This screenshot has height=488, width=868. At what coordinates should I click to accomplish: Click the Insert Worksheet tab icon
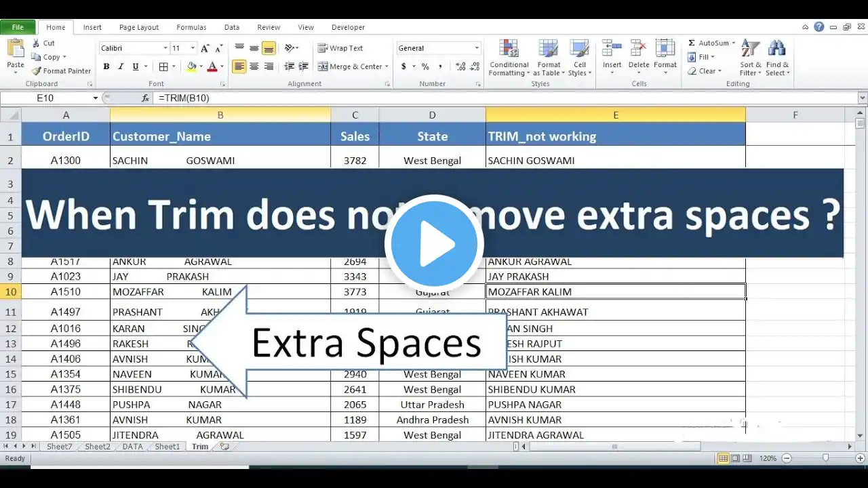pos(224,447)
